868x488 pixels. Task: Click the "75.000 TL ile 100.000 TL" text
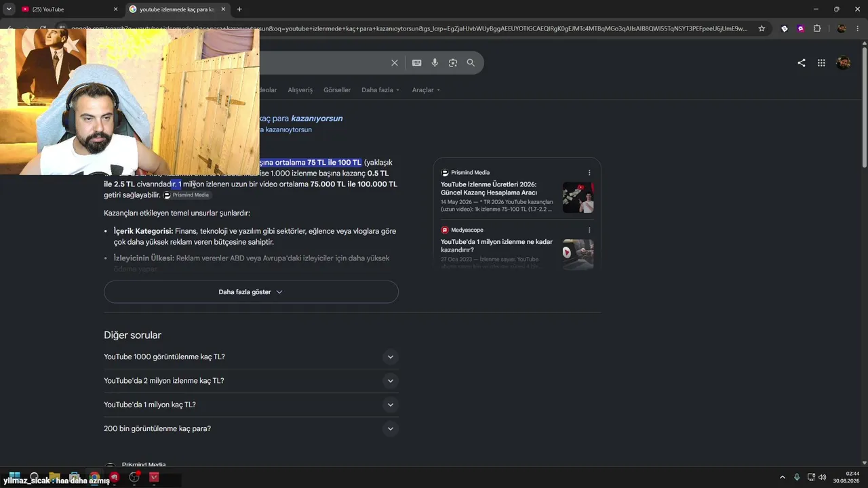click(x=354, y=184)
